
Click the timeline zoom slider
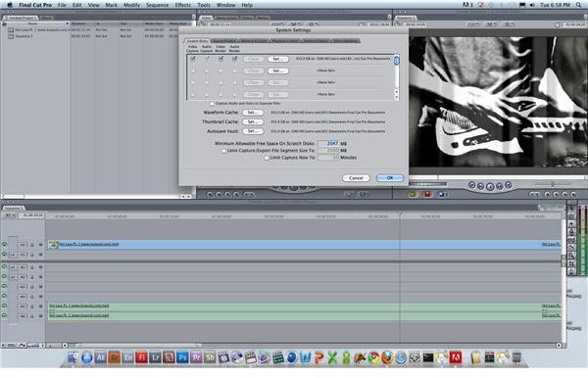[54, 346]
